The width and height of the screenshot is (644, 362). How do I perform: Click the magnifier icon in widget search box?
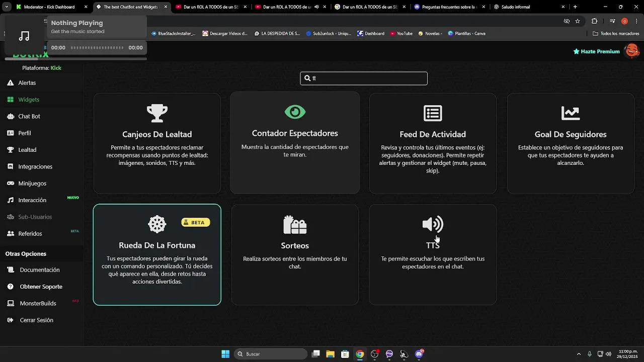[x=307, y=78]
